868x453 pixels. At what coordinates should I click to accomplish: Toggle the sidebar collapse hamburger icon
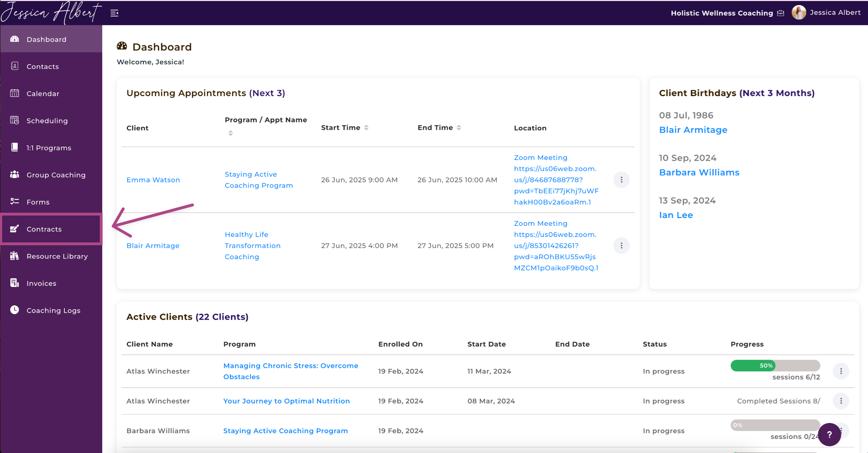pos(114,13)
